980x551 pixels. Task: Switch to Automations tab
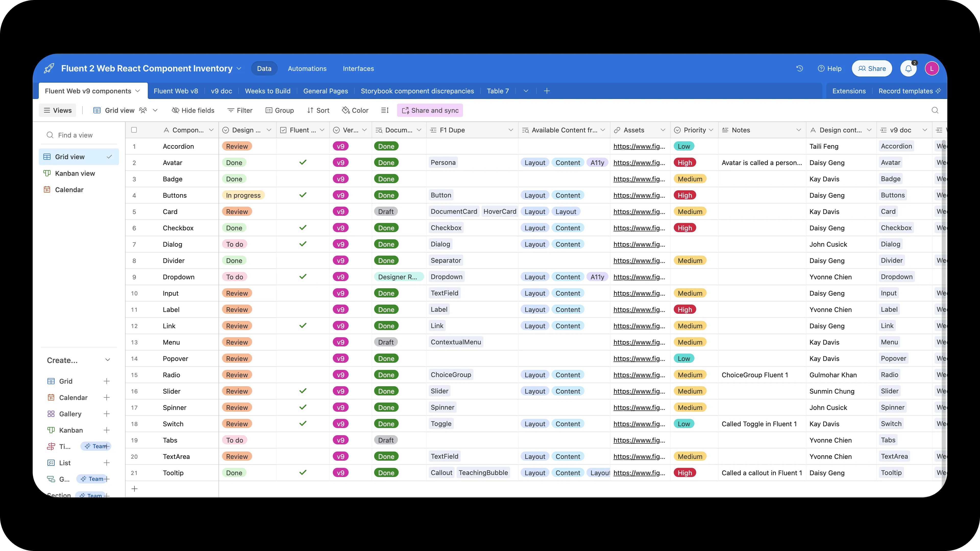coord(307,68)
